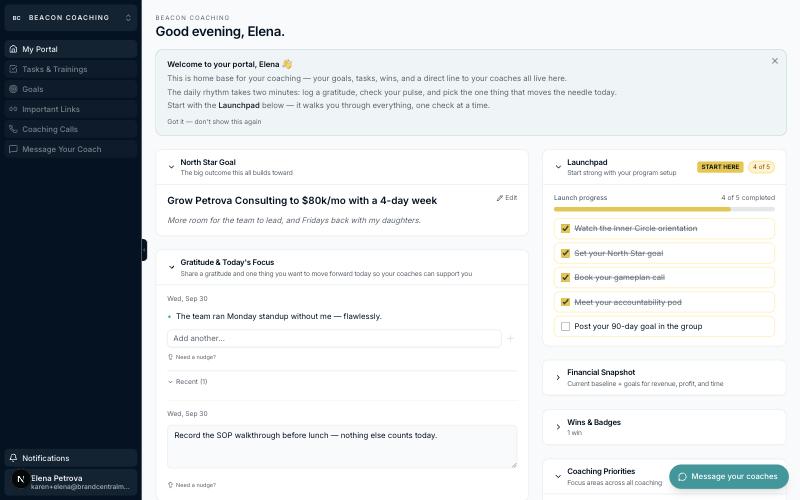Open the Goals page
This screenshot has height=500, width=800.
point(71,89)
